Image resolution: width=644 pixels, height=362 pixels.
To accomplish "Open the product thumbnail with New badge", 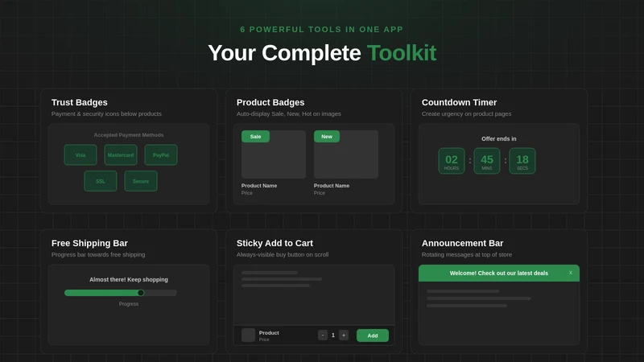I will point(346,154).
